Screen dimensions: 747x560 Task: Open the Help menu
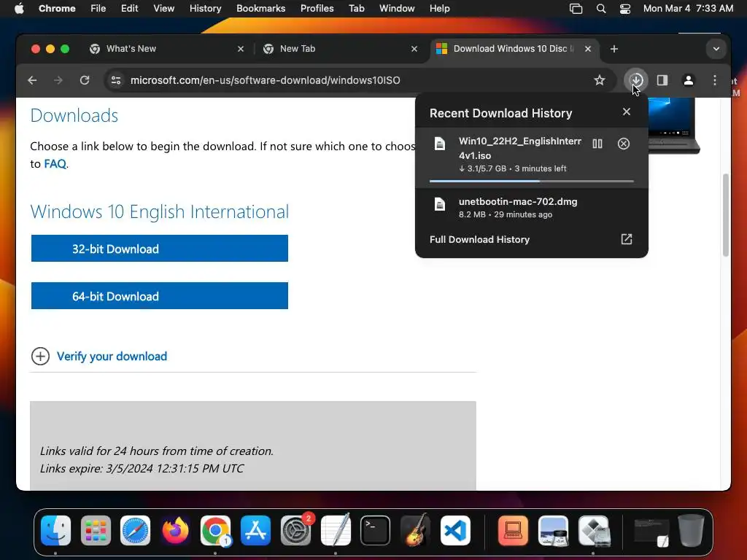[x=439, y=9]
